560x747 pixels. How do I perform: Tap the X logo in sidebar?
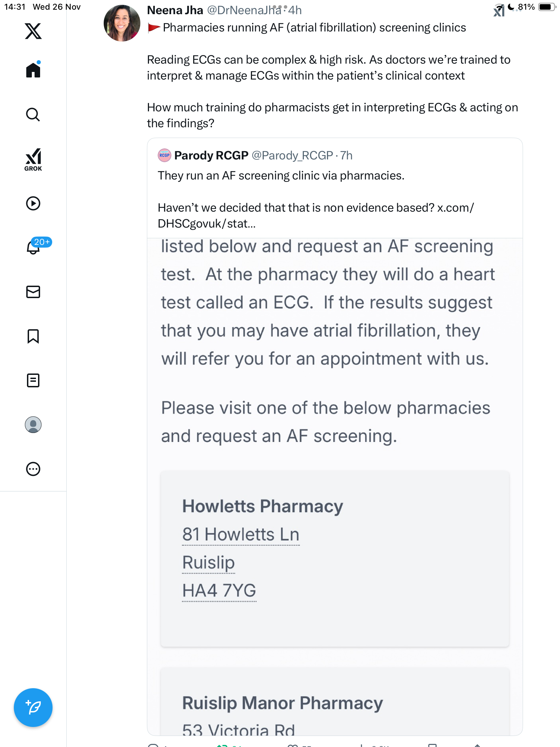pyautogui.click(x=33, y=31)
